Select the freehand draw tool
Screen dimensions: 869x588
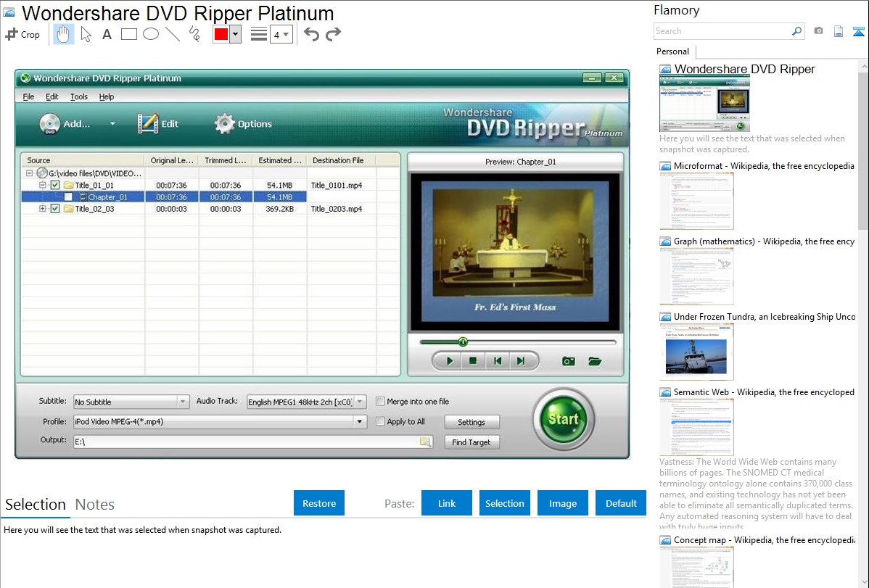(194, 34)
